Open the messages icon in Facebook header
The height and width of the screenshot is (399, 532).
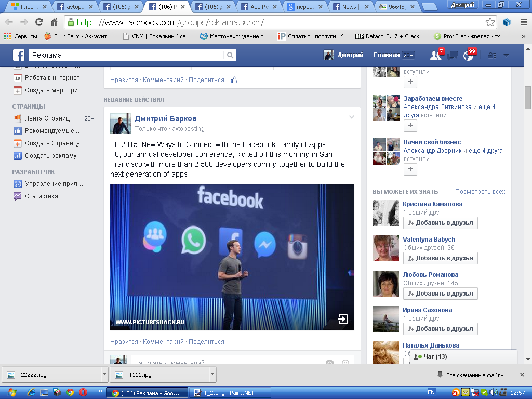tap(453, 55)
